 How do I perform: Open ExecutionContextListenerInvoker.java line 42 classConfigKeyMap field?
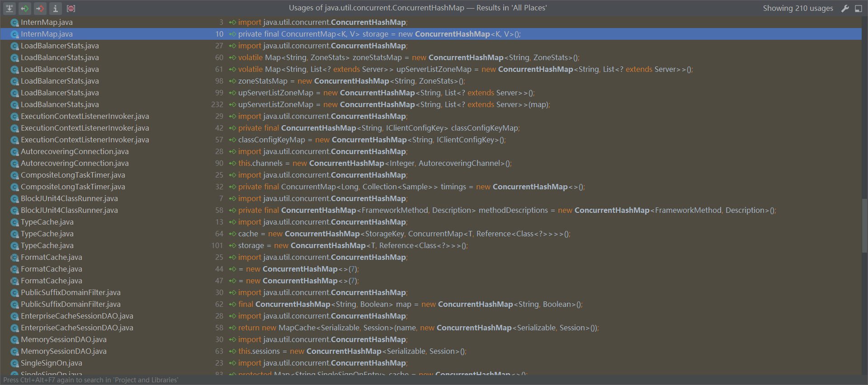point(431,128)
